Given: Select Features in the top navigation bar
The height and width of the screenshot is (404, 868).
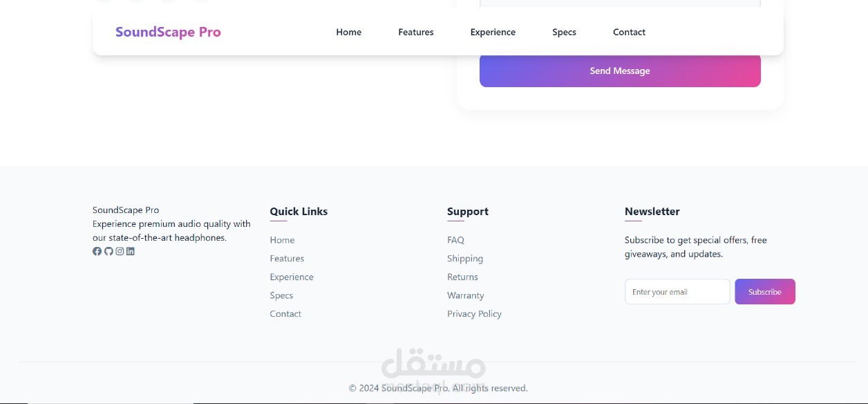Looking at the screenshot, I should [x=416, y=32].
